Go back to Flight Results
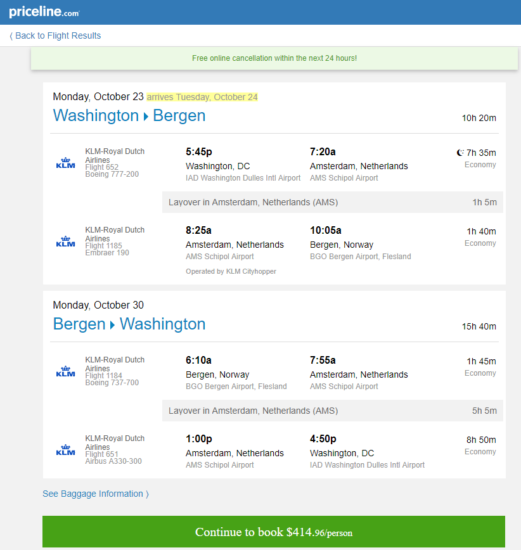This screenshot has width=521, height=550. 55,36
